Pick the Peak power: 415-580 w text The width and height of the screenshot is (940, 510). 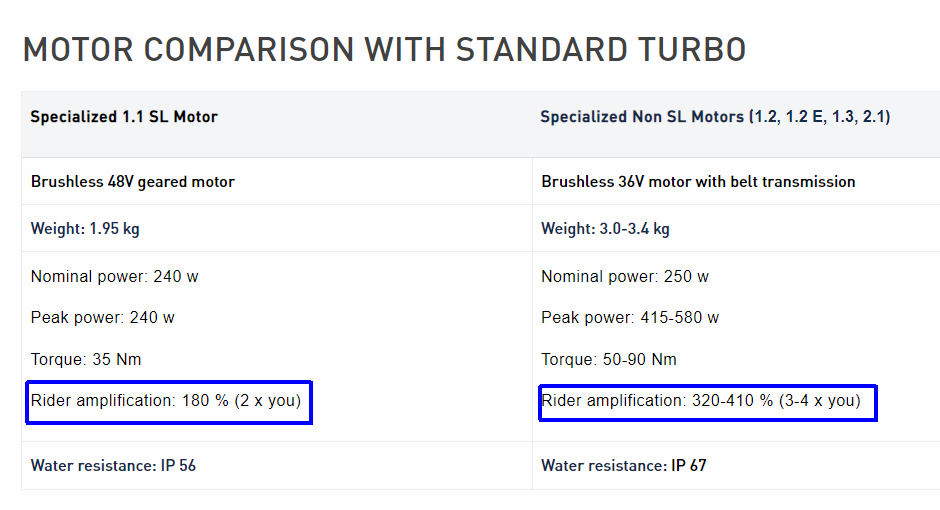[x=630, y=318]
